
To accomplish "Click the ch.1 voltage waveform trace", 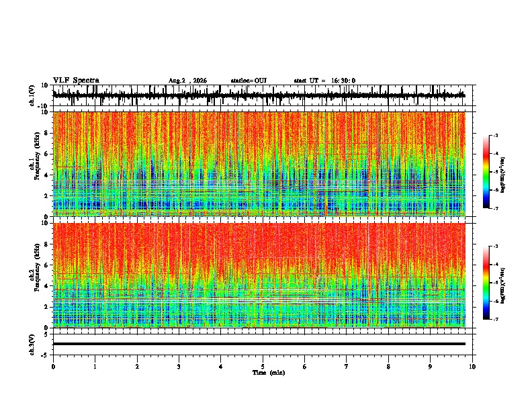I will tap(259, 95).
